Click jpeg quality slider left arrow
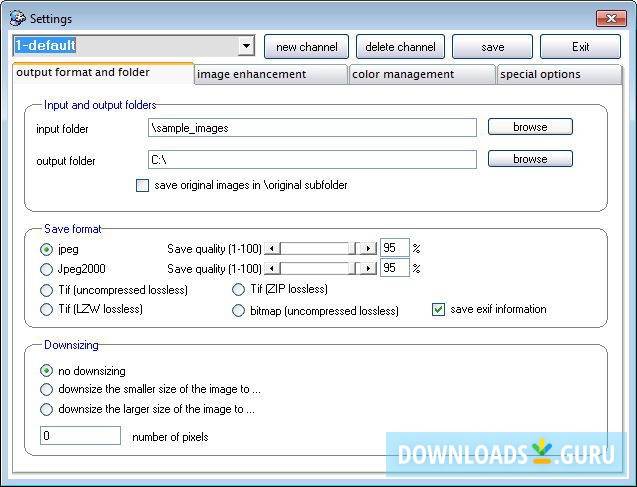 272,248
